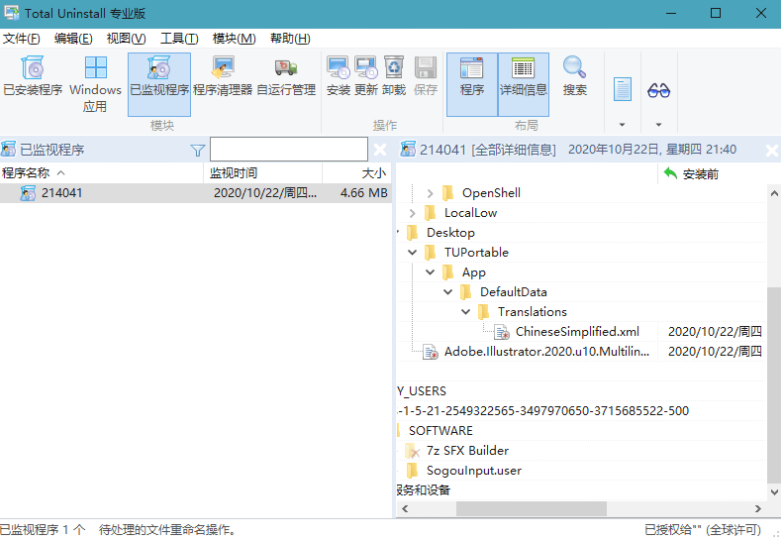The image size is (781, 539).
Task: Open the 编辑(E) menu
Action: [x=73, y=38]
